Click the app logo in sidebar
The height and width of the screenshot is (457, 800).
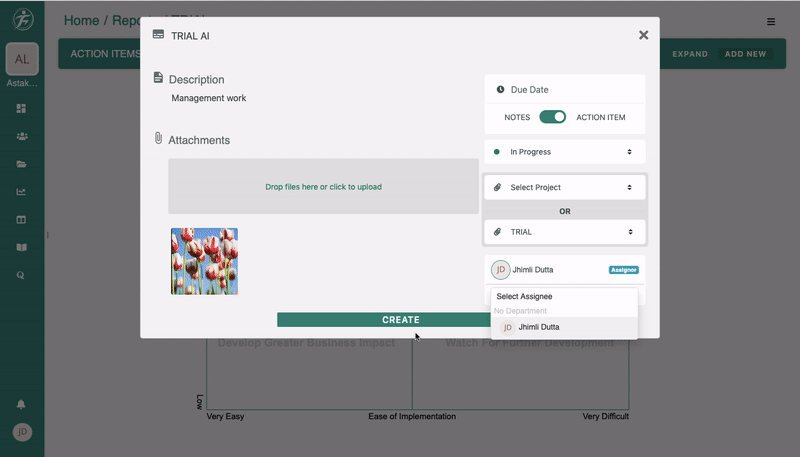(22, 19)
